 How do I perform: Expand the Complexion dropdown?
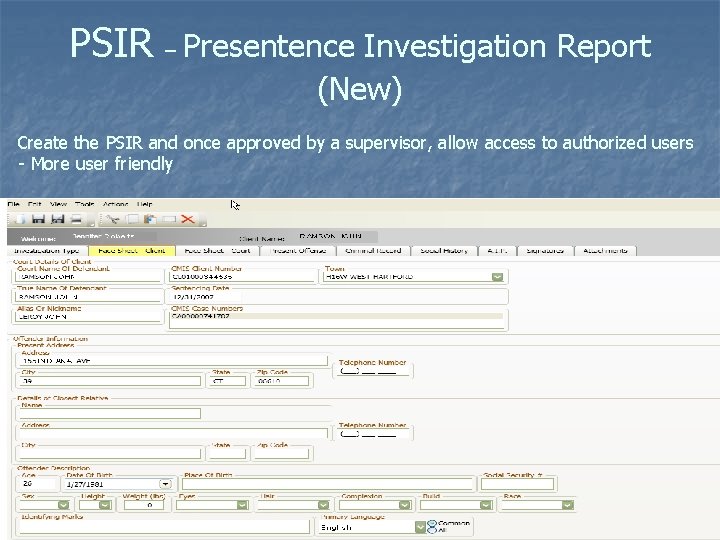[405, 505]
